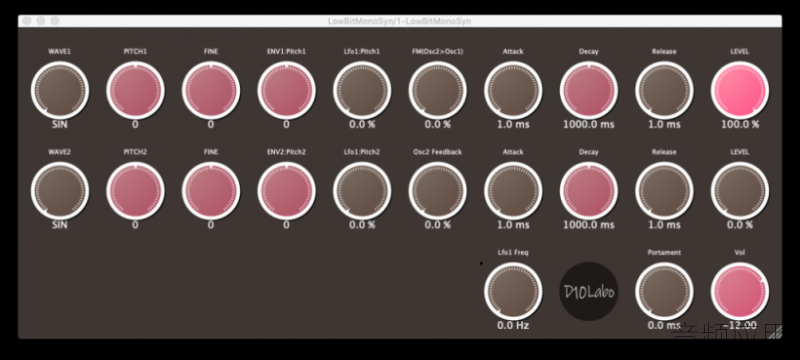Click the D10Labo logo badge
The image size is (800, 360).
coord(589,291)
